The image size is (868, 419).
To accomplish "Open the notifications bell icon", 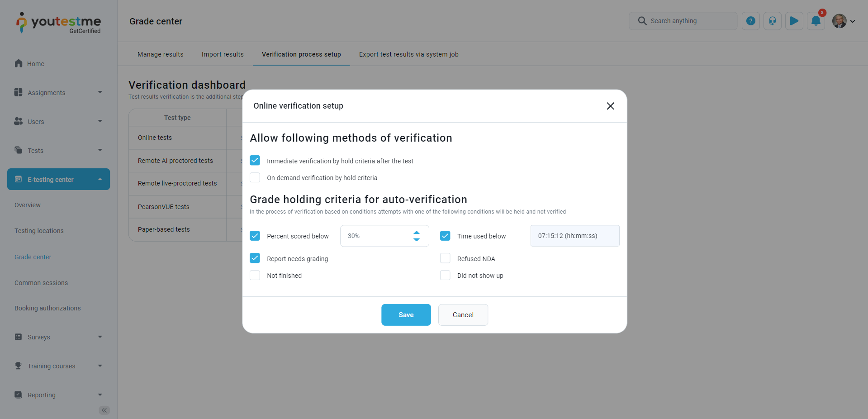I will tap(816, 21).
